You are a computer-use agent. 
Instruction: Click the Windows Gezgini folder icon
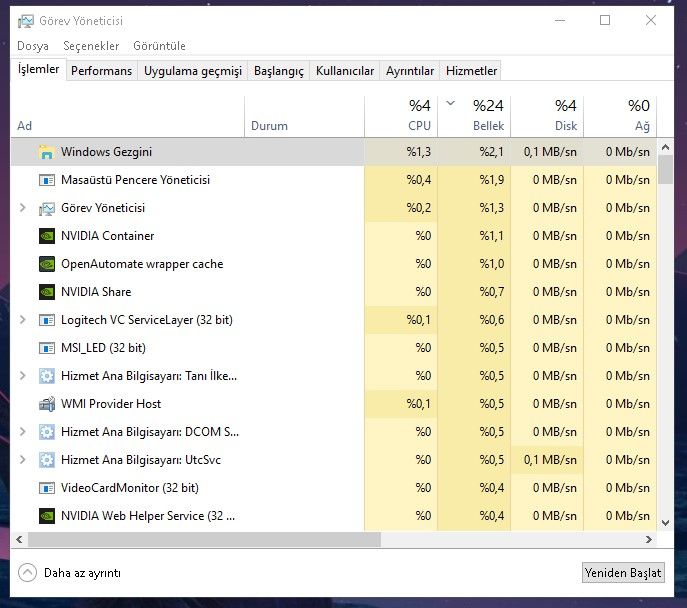click(46, 152)
